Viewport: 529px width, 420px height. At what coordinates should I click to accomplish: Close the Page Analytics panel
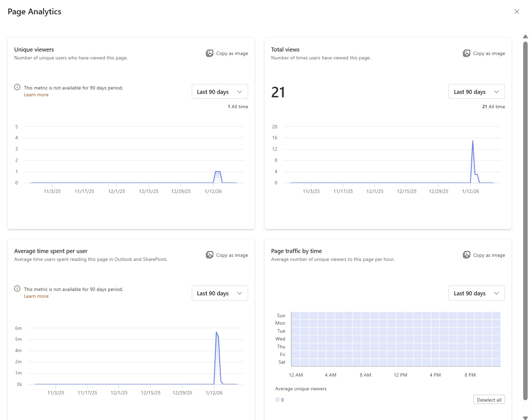[x=517, y=12]
